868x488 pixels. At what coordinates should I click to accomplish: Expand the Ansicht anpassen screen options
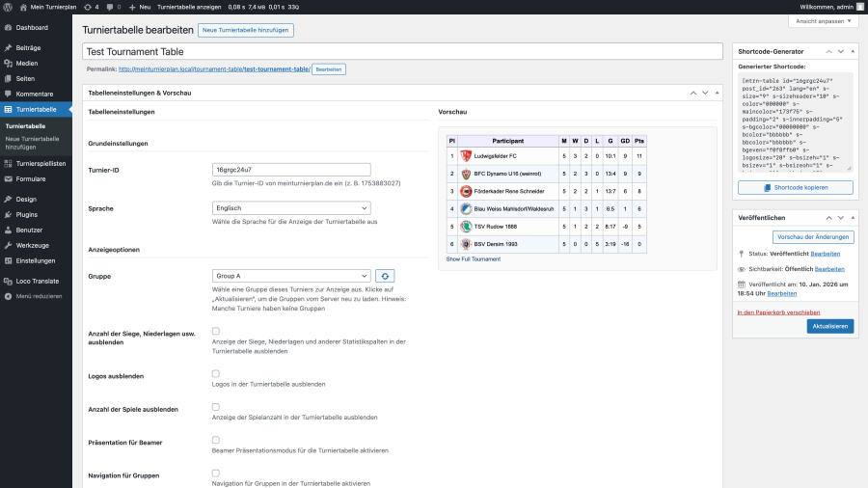coord(822,21)
